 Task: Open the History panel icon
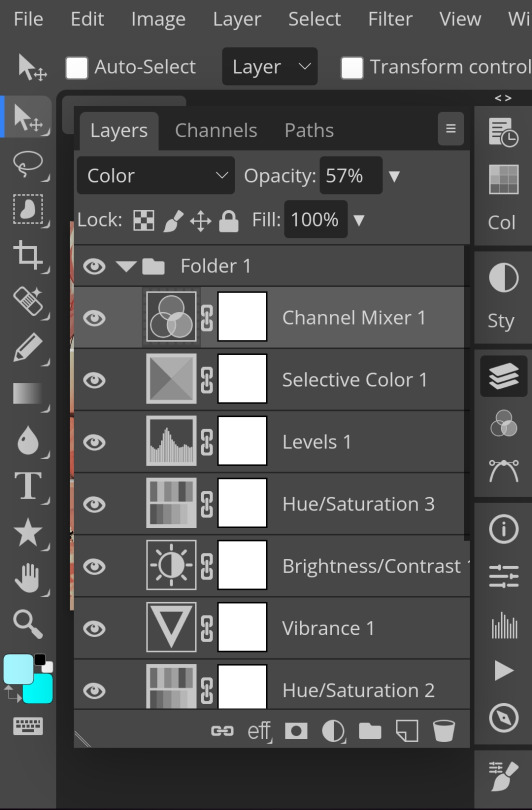point(504,132)
